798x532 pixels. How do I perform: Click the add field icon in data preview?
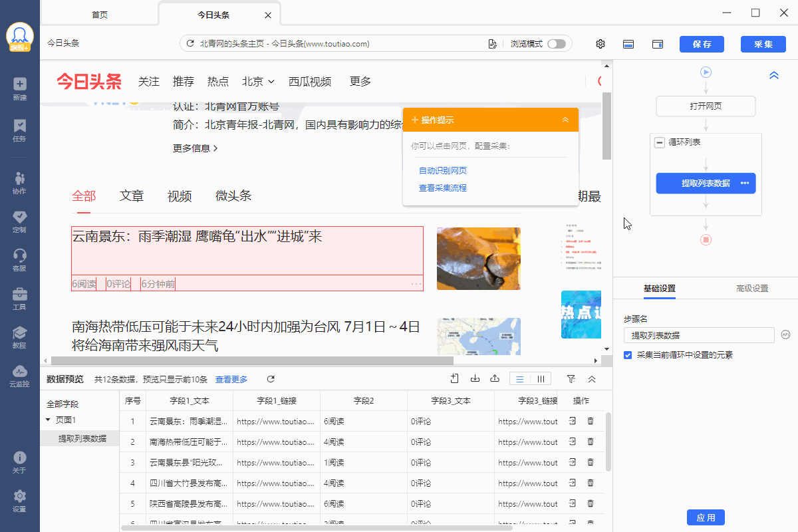click(455, 378)
